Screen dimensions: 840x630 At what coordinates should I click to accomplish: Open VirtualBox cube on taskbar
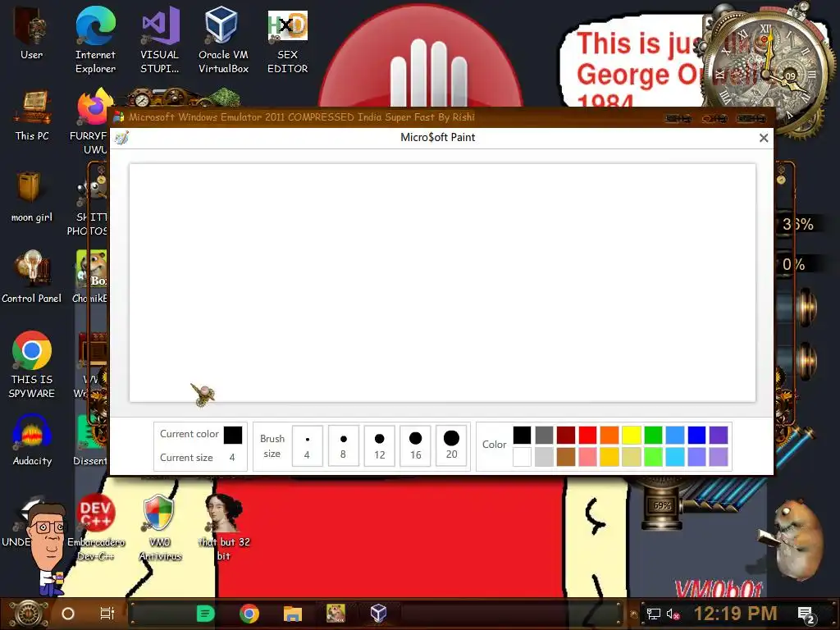379,614
